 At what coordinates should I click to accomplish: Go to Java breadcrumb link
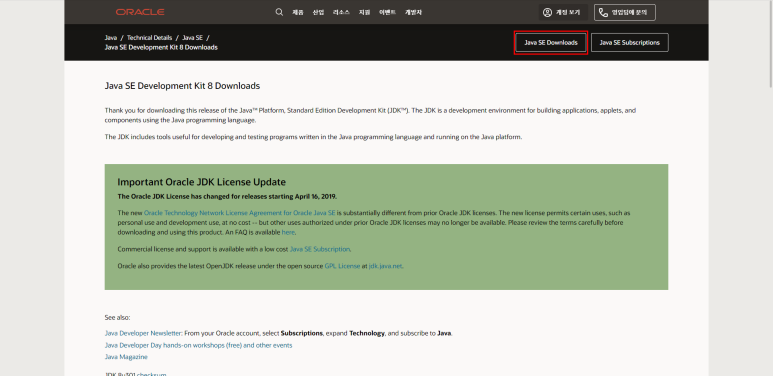110,37
